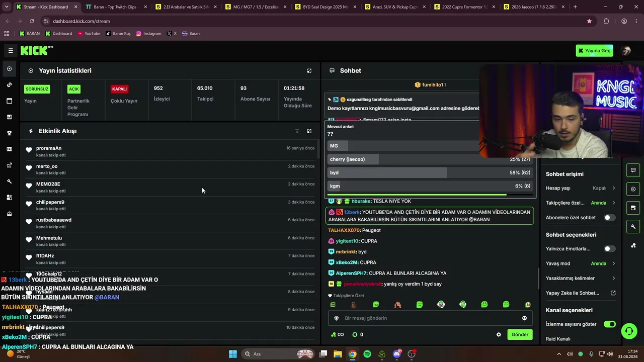
Task: Toggle İzlenme sayısını göster switch
Action: click(x=609, y=324)
